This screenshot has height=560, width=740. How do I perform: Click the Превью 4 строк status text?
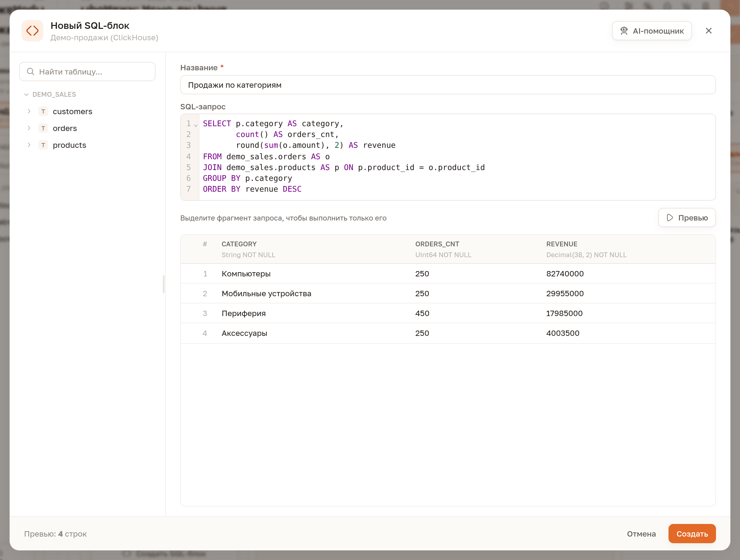point(55,534)
